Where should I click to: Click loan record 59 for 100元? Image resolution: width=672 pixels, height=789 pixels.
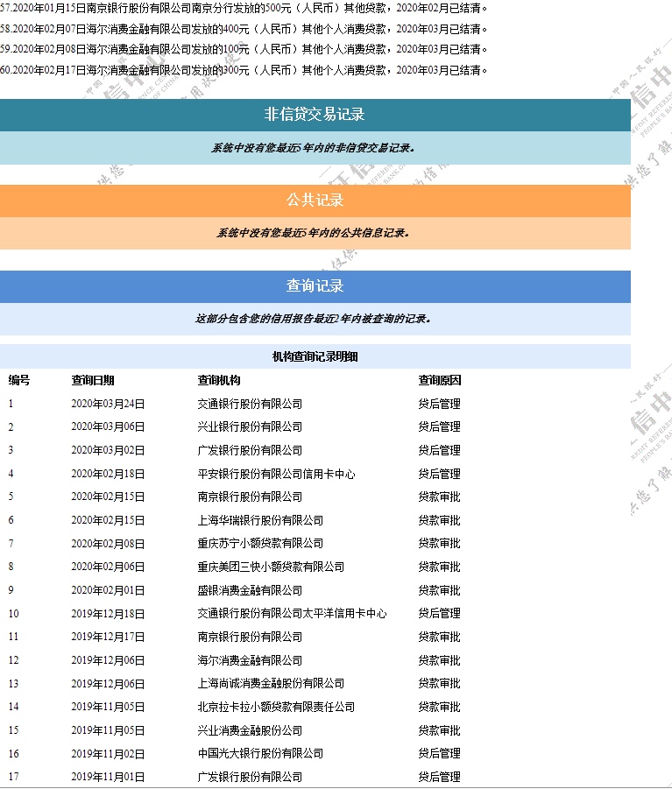244,49
